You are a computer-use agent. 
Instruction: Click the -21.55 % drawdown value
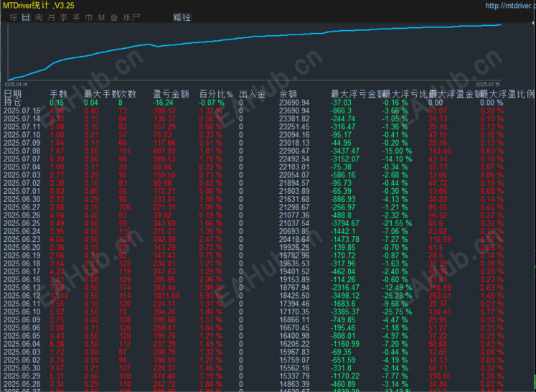(397, 223)
